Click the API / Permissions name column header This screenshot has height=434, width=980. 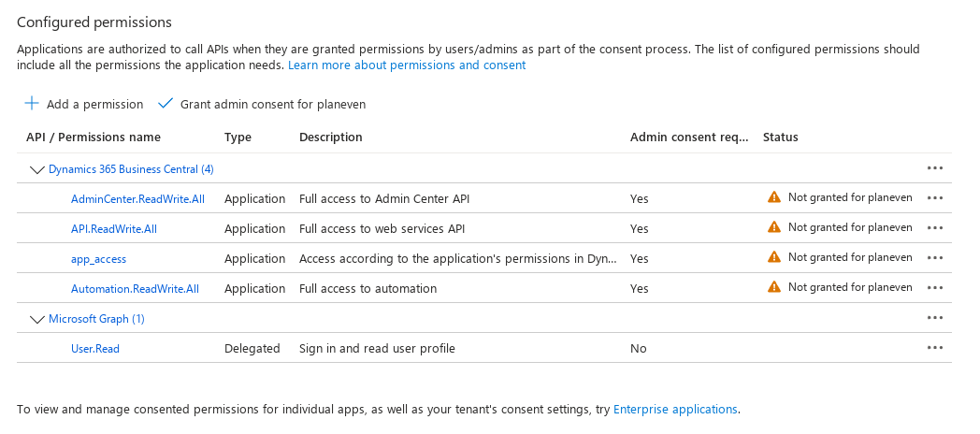[x=94, y=137]
